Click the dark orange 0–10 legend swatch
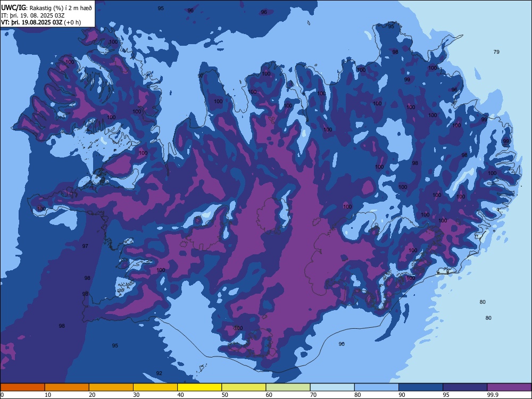 22,387
